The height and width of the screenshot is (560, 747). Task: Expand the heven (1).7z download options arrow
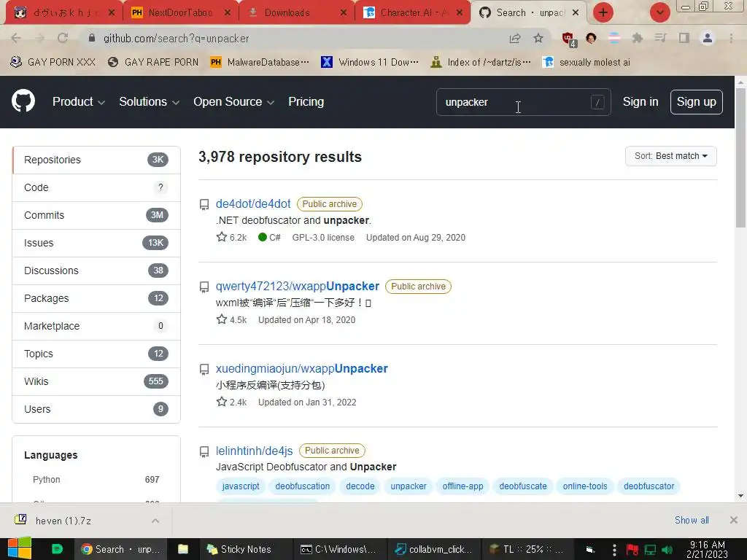pyautogui.click(x=155, y=521)
